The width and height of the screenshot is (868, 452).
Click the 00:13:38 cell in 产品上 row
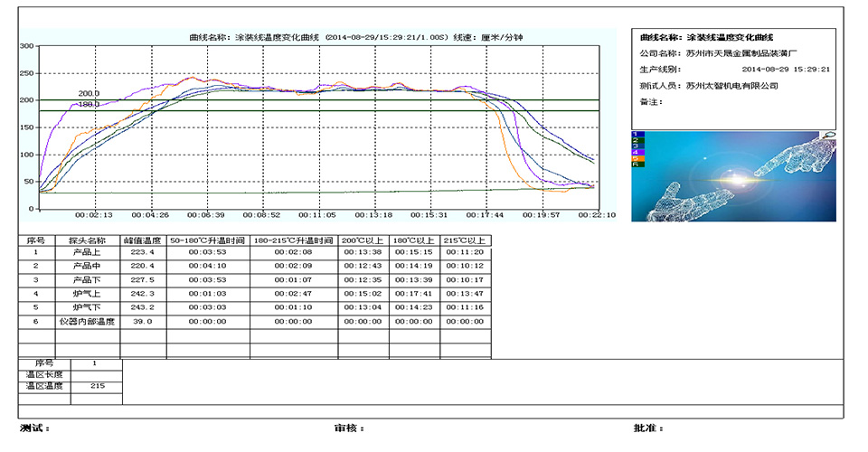(363, 252)
